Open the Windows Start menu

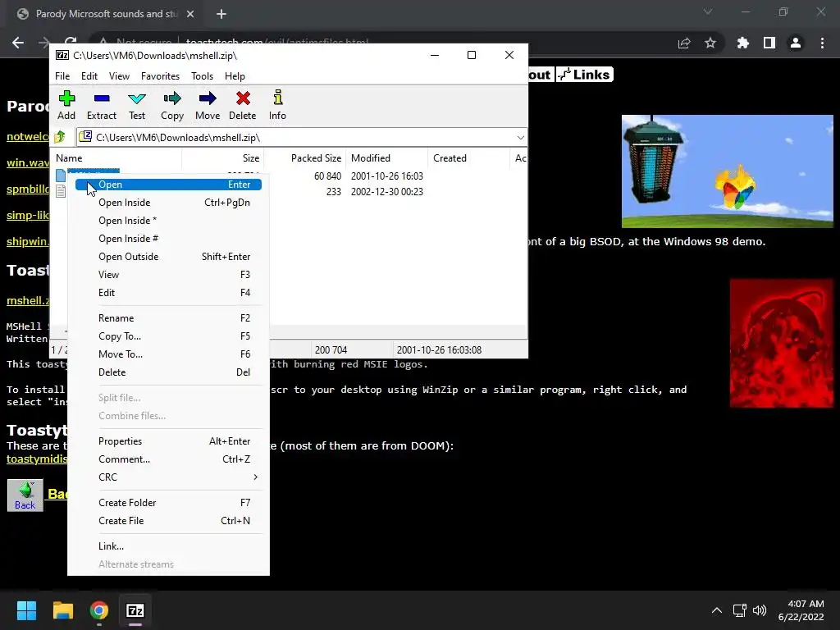click(x=26, y=610)
